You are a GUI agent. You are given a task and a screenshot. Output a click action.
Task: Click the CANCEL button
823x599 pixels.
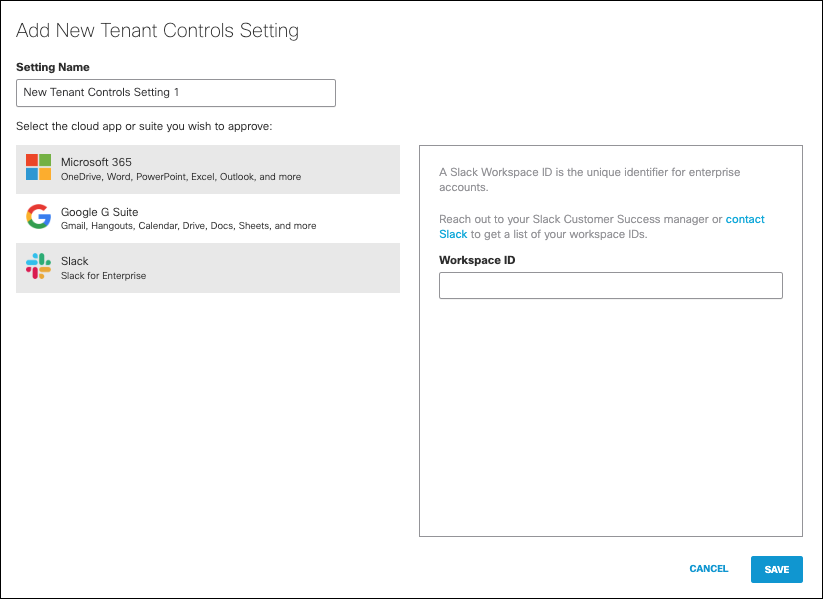(709, 569)
